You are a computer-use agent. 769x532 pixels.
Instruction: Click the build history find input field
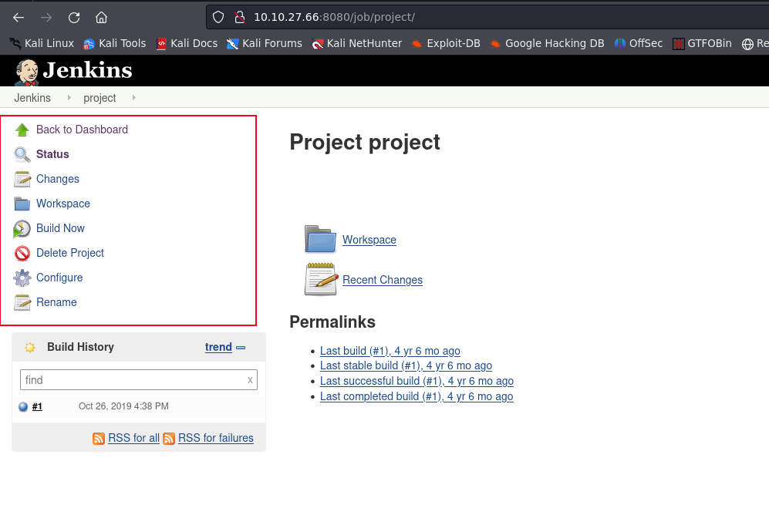click(x=131, y=380)
